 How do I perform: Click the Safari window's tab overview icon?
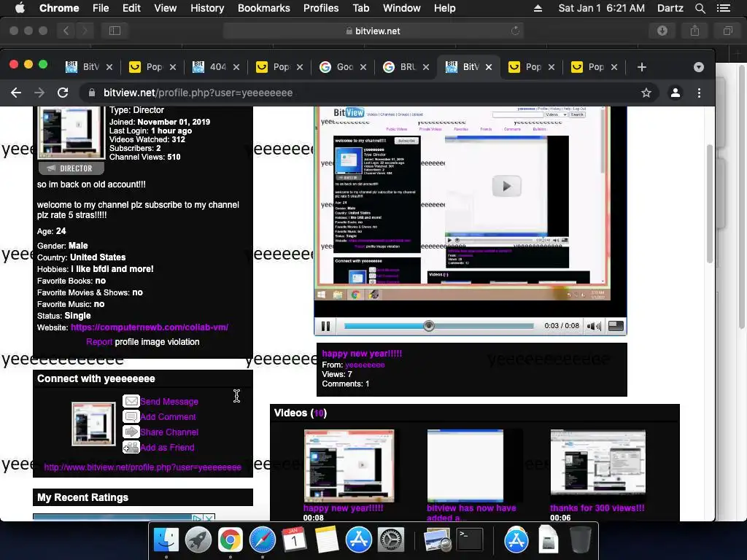click(728, 31)
